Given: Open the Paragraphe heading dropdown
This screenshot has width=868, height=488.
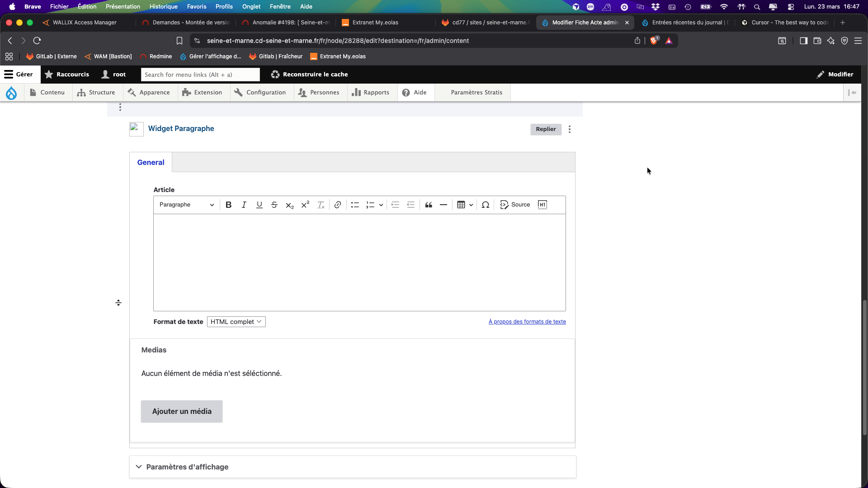Looking at the screenshot, I should [186, 205].
